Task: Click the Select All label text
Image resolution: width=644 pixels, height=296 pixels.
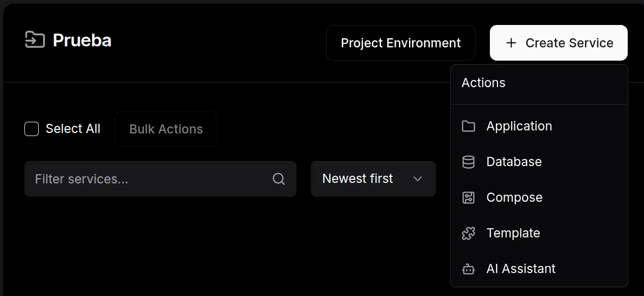Action: [73, 129]
